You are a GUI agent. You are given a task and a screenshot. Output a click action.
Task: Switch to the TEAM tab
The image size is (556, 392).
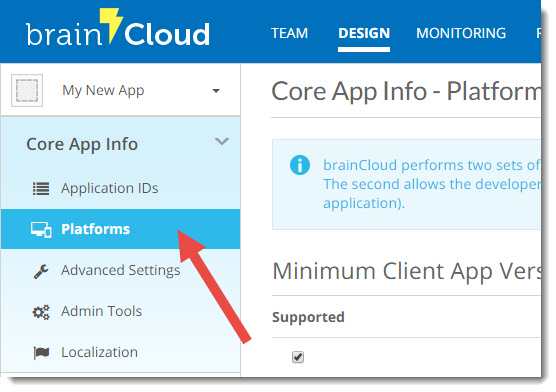pyautogui.click(x=289, y=33)
